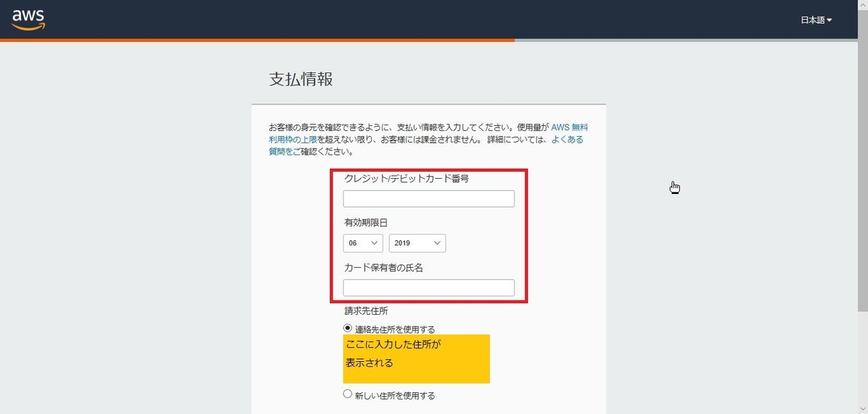
Task: Open the 日本語 language dropdown
Action: [x=816, y=20]
